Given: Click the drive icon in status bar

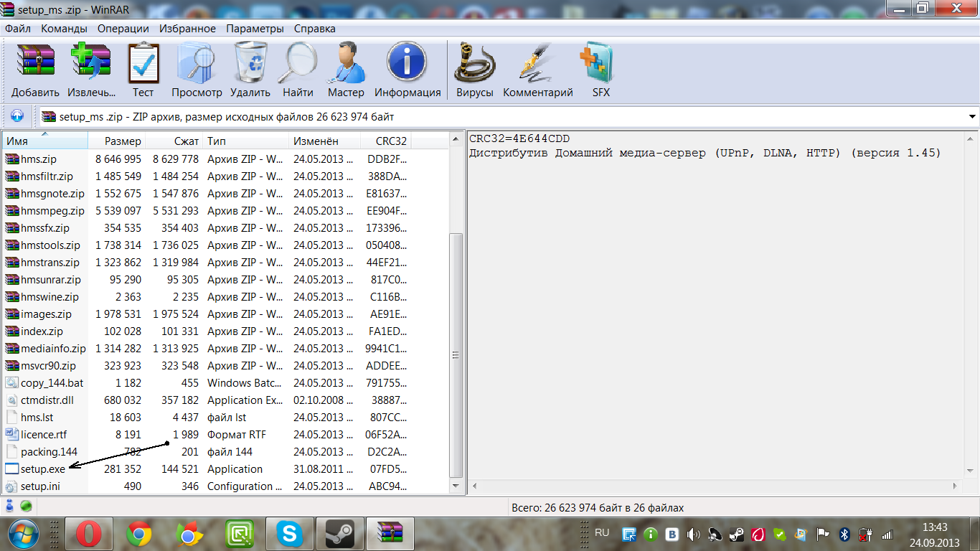Looking at the screenshot, I should click(10, 507).
